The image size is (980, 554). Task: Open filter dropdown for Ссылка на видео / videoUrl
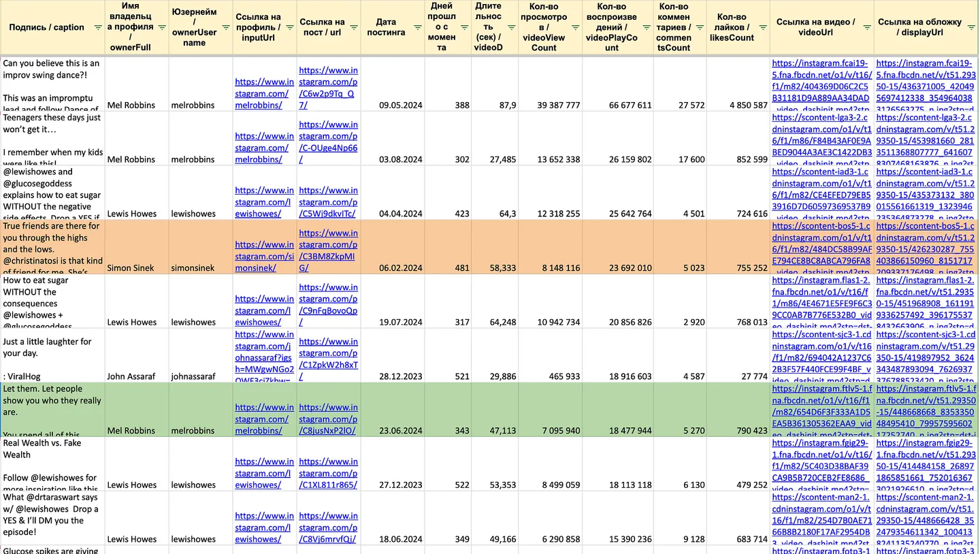pos(866,28)
